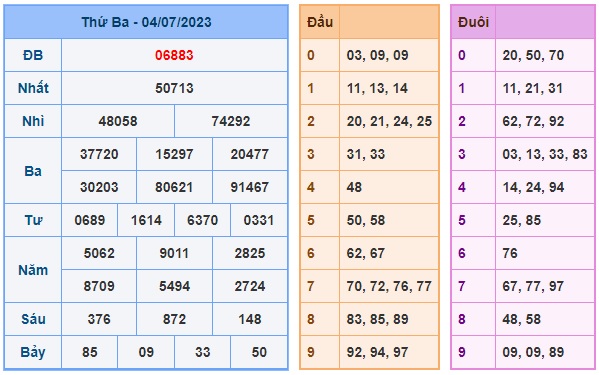599x375 pixels.
Task: Select sixth prize number 872
Action: [174, 319]
